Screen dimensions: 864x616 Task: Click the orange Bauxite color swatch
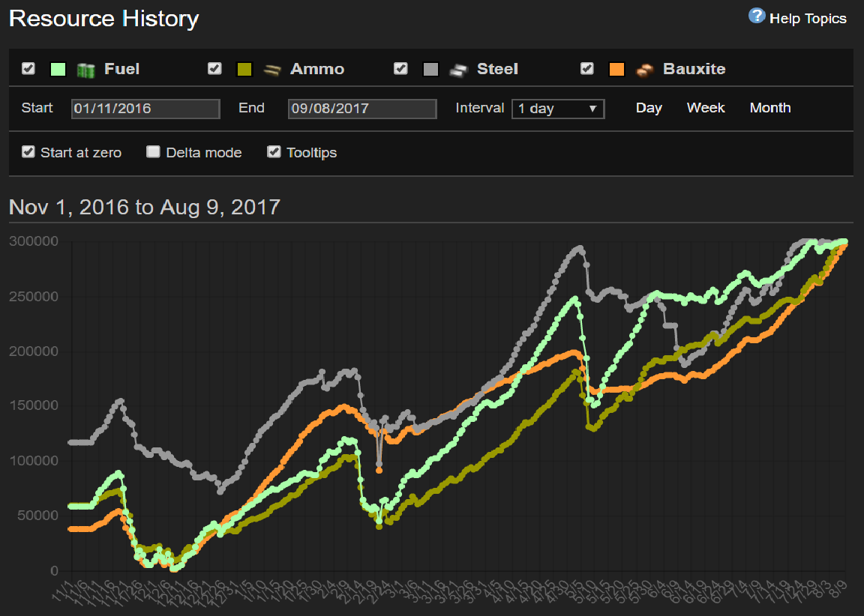tap(617, 70)
